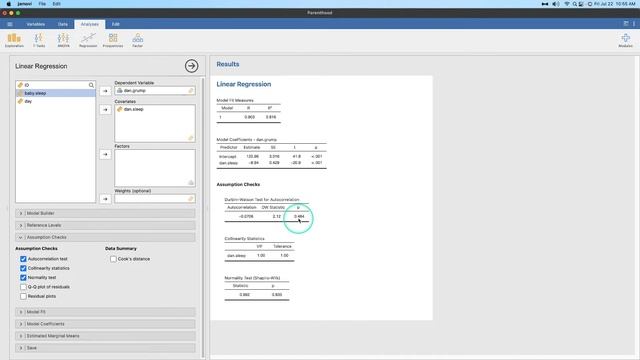Click the Model Coefficients table title
This screenshot has height=360, width=640.
247,140
